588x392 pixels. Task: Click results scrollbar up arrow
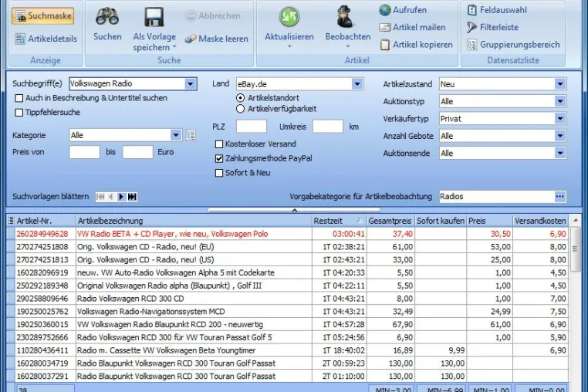click(x=575, y=221)
